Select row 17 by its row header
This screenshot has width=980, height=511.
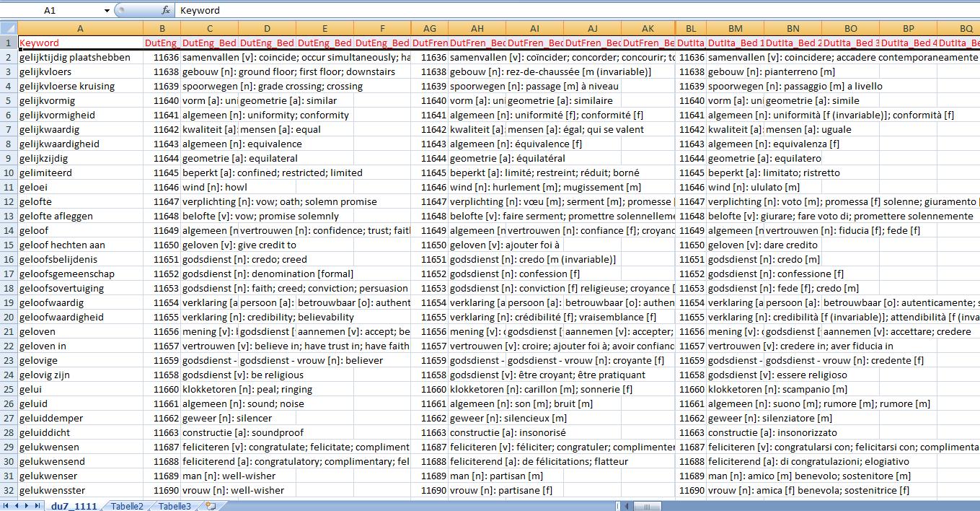tap(8, 274)
